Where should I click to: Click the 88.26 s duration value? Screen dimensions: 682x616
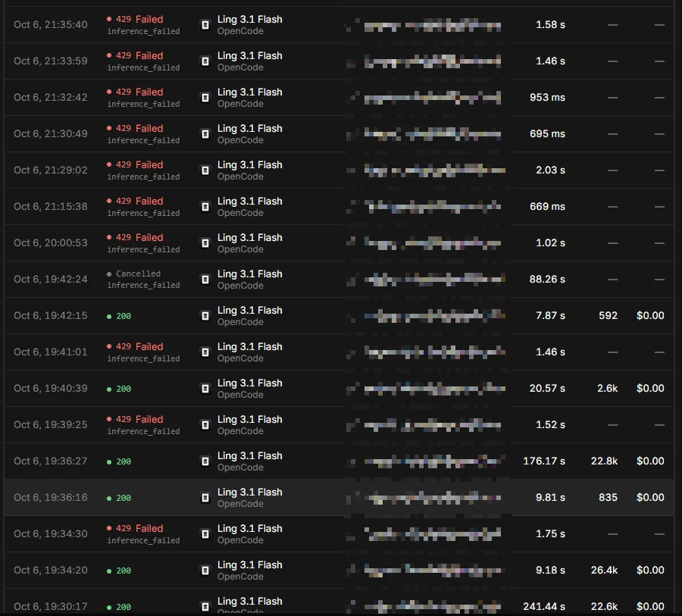point(547,280)
